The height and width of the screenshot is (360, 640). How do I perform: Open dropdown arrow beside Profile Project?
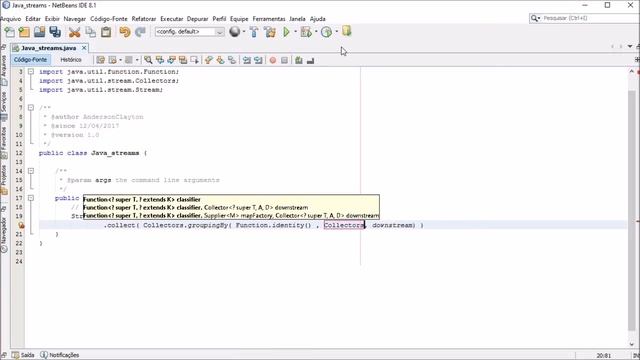pyautogui.click(x=336, y=32)
